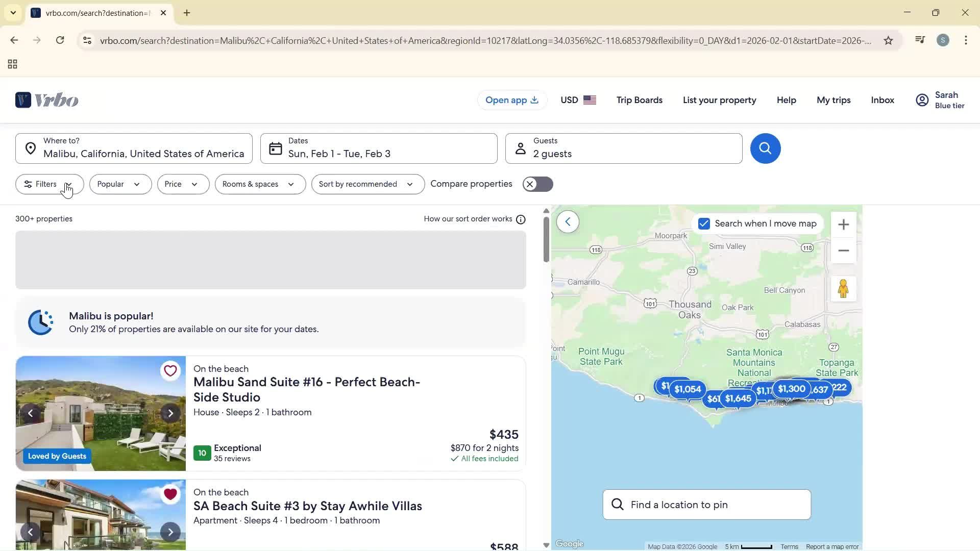This screenshot has height=551, width=980.
Task: Save Malibu Sand Suite #16 with heart icon
Action: [x=170, y=371]
